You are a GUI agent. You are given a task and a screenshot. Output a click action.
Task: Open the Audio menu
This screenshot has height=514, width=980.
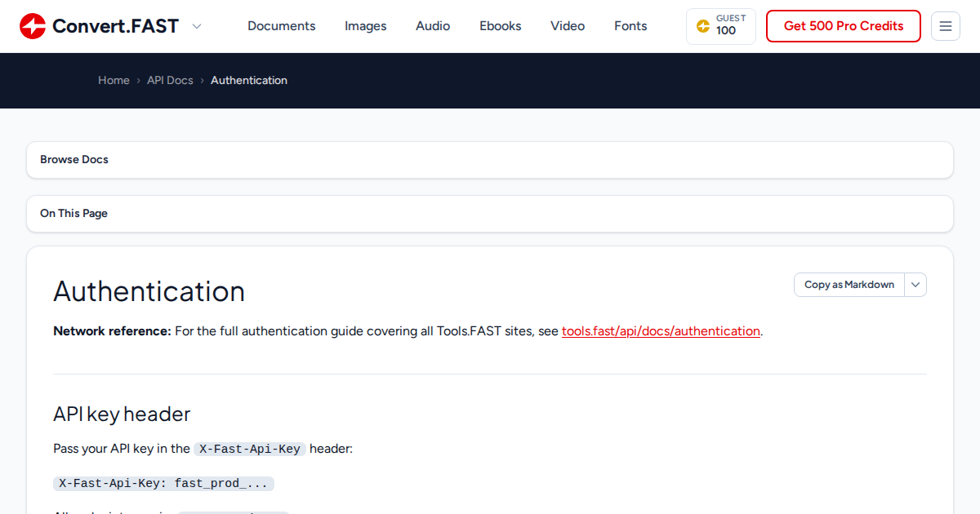(433, 26)
